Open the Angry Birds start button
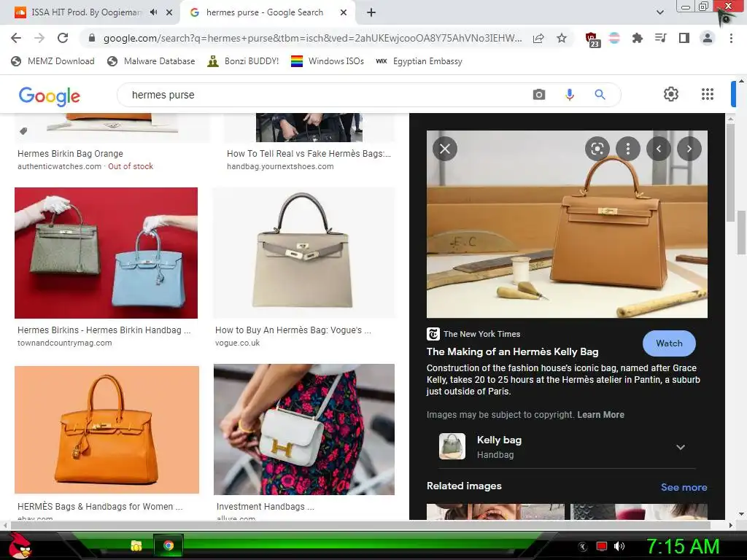 point(20,545)
